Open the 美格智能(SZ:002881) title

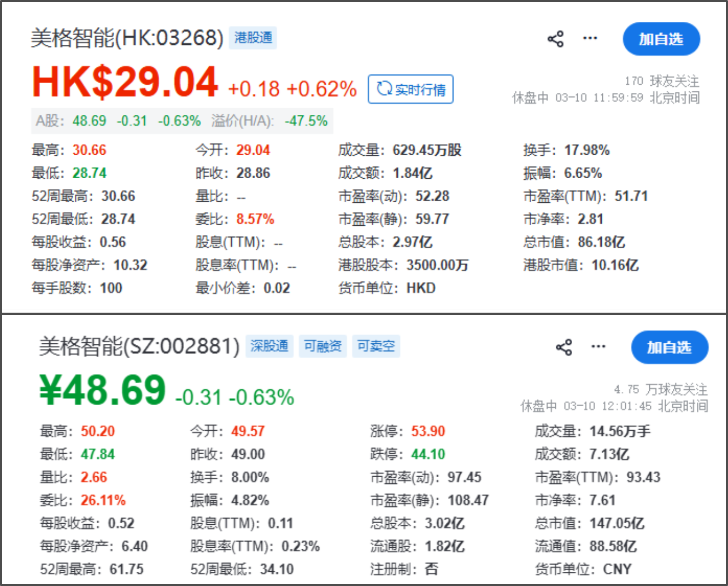pos(139,346)
